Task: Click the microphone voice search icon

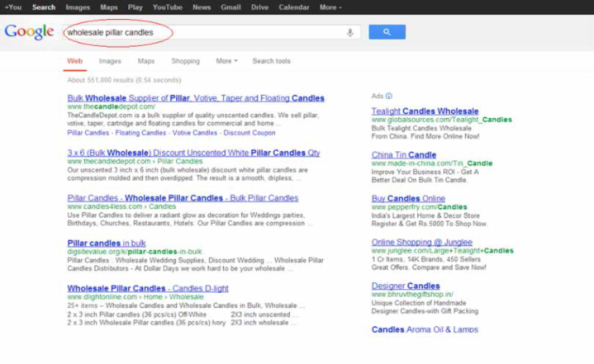Action: [350, 32]
